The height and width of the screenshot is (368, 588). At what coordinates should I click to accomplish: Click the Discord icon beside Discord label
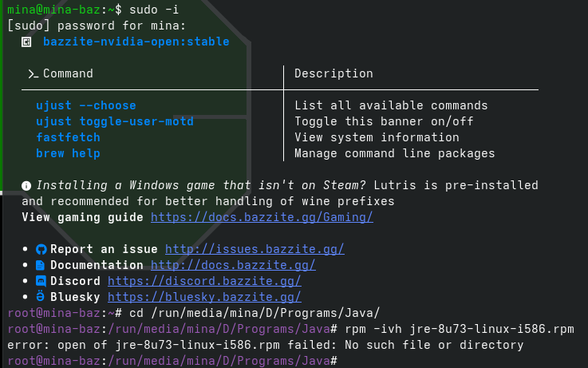click(x=41, y=281)
